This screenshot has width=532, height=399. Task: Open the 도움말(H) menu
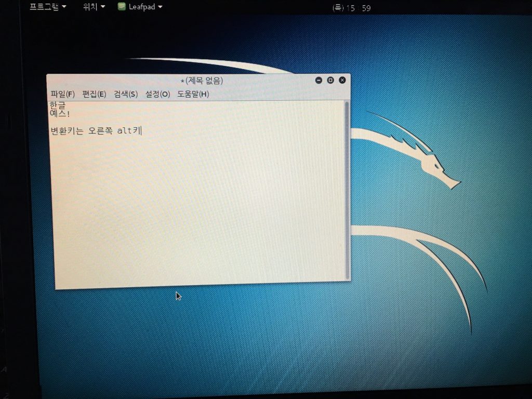(193, 94)
